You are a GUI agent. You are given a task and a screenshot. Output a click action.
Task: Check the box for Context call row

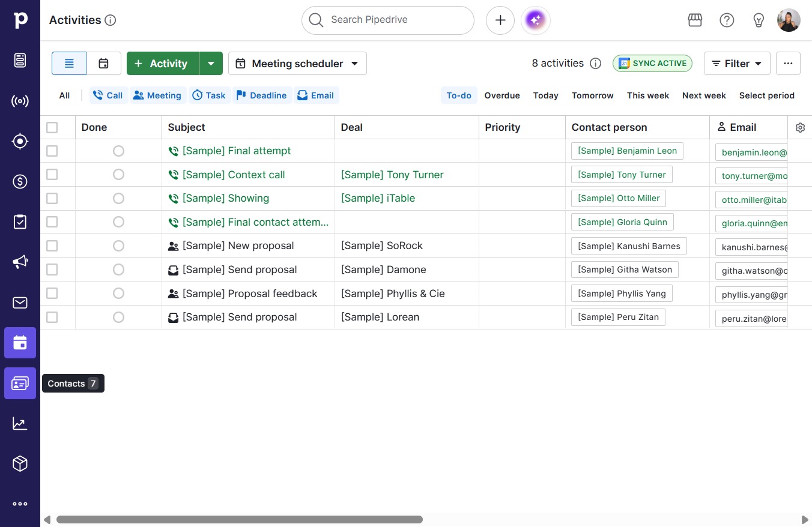[x=52, y=175]
